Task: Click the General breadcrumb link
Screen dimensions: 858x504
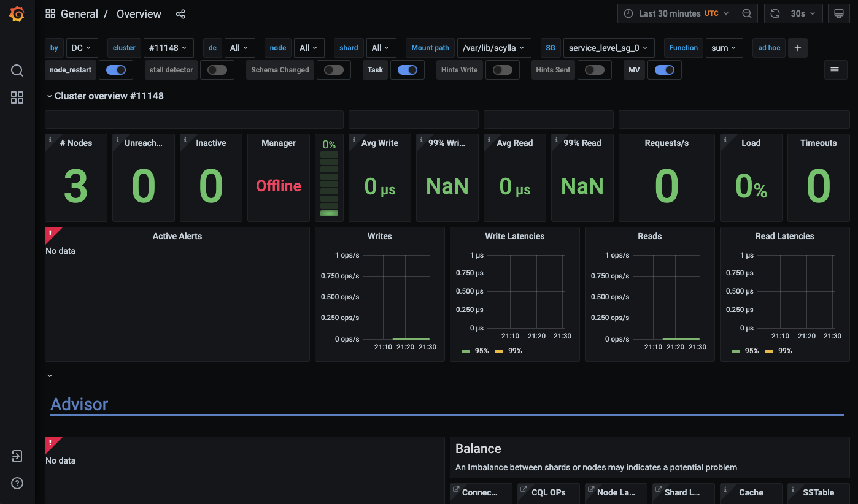Action: (79, 14)
